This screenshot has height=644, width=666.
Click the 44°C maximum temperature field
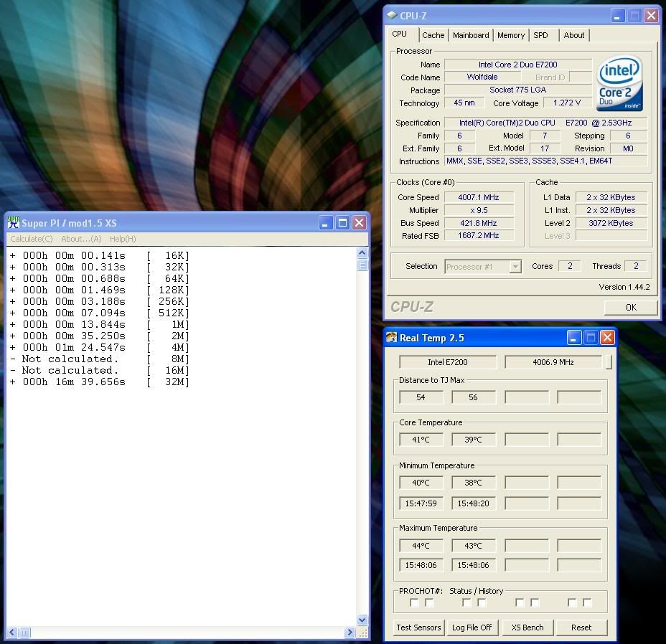tap(421, 546)
